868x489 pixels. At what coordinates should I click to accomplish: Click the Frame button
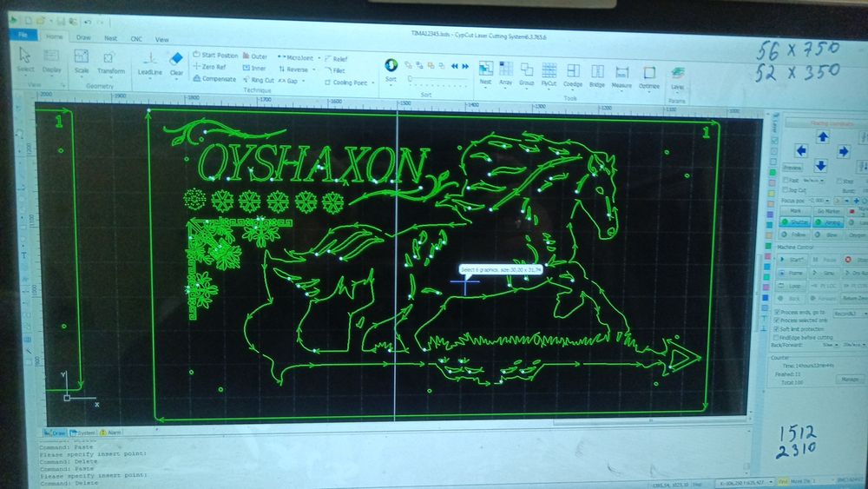click(x=792, y=273)
